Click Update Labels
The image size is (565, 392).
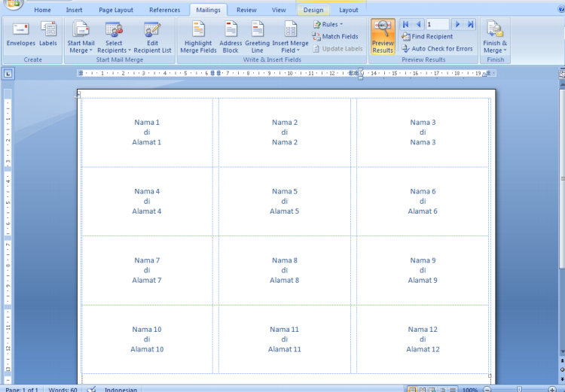click(x=337, y=49)
